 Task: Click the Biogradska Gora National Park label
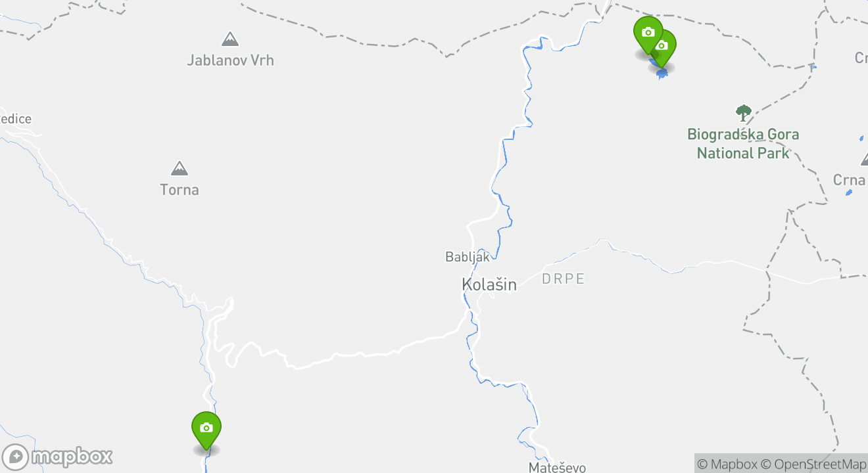743,144
